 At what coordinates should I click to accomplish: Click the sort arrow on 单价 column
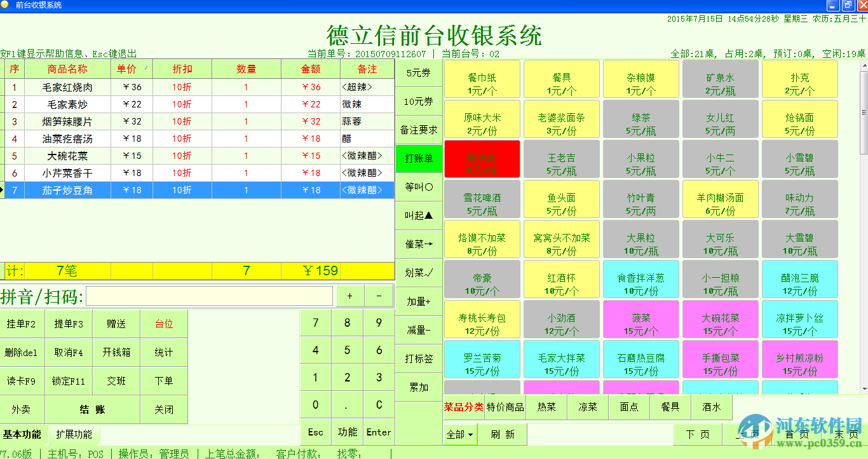pyautogui.click(x=147, y=69)
